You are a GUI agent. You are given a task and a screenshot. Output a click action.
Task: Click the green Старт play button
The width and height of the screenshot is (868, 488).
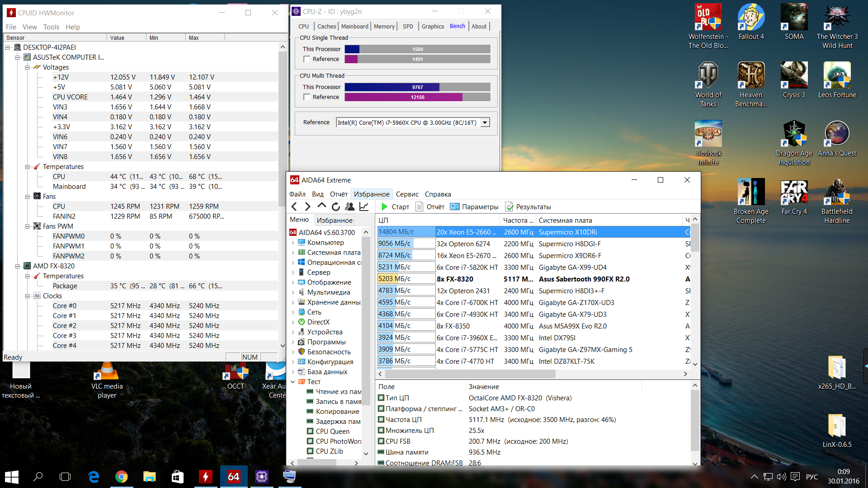click(x=385, y=206)
